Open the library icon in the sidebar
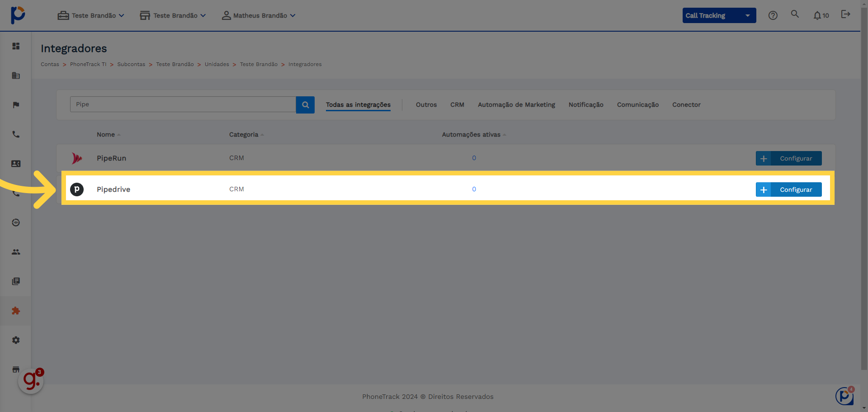The width and height of the screenshot is (868, 412). [16, 281]
